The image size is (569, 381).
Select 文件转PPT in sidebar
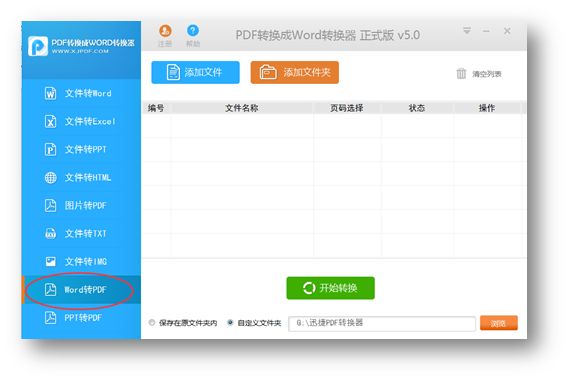coord(81,149)
